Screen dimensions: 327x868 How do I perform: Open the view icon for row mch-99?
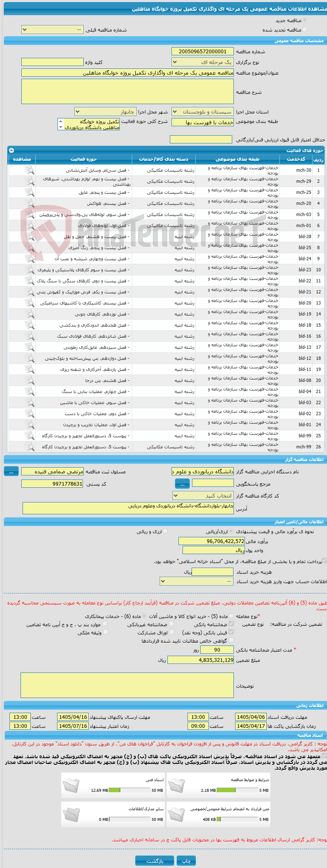pyautogui.click(x=30, y=447)
